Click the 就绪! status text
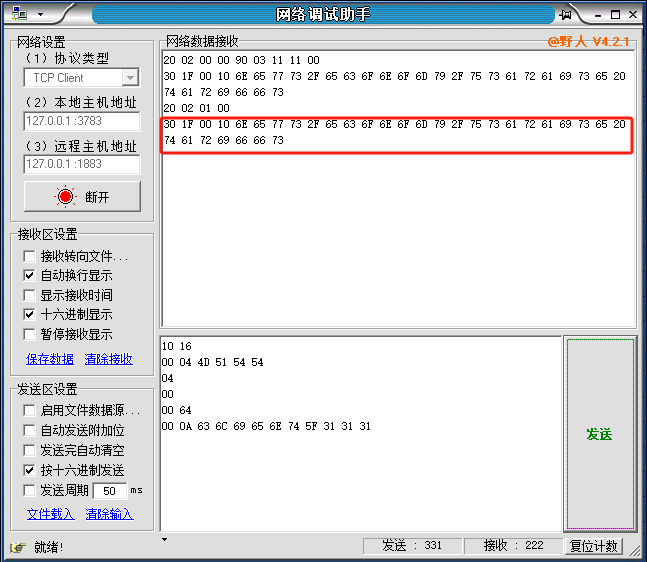Image resolution: width=647 pixels, height=562 pixels. [x=49, y=548]
